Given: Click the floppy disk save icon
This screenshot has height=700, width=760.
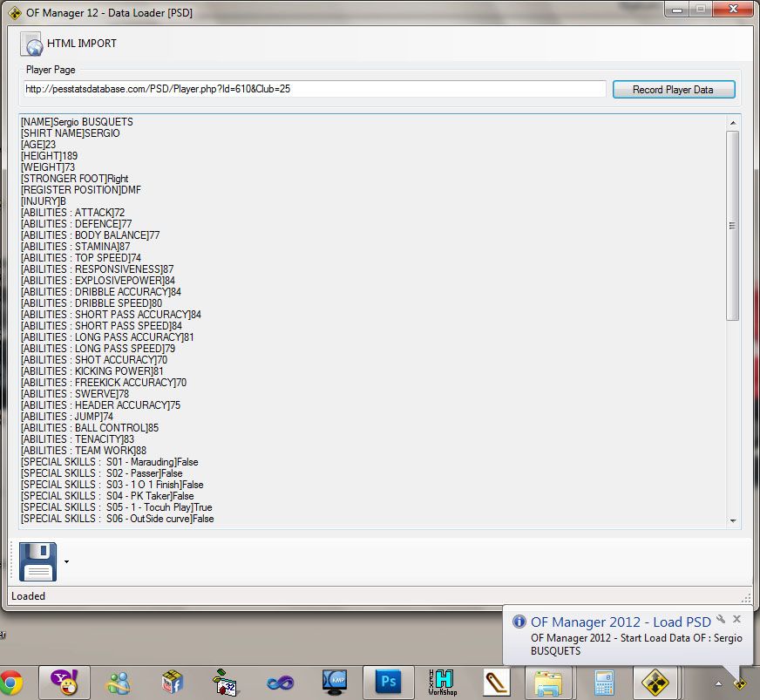Looking at the screenshot, I should (x=37, y=561).
